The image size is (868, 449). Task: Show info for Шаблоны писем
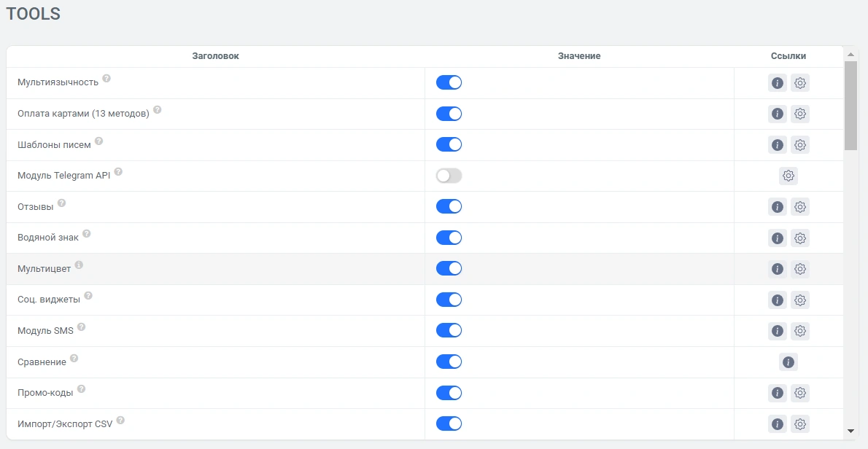coord(777,145)
